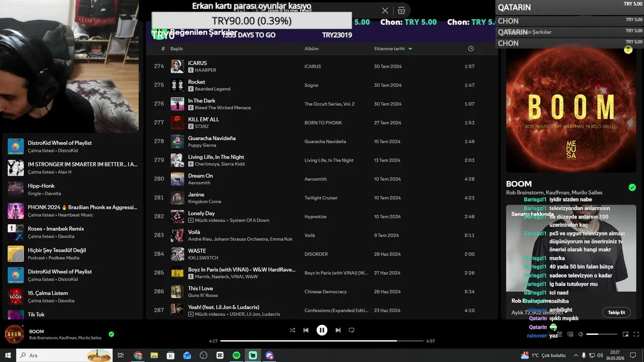Image resolution: width=644 pixels, height=362 pixels.
Task: Click the green checkmark in the Now Playing panel
Action: [x=632, y=188]
